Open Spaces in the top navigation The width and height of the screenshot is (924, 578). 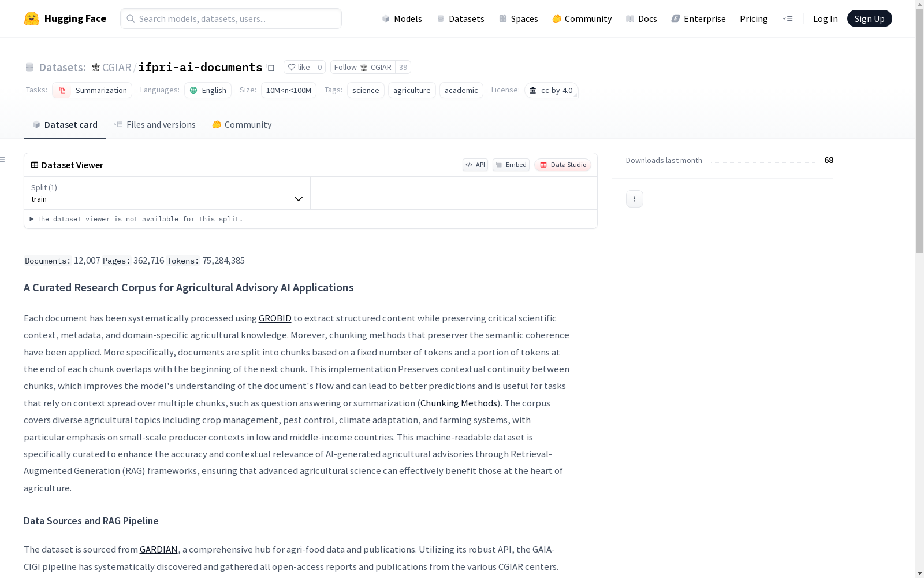click(519, 18)
